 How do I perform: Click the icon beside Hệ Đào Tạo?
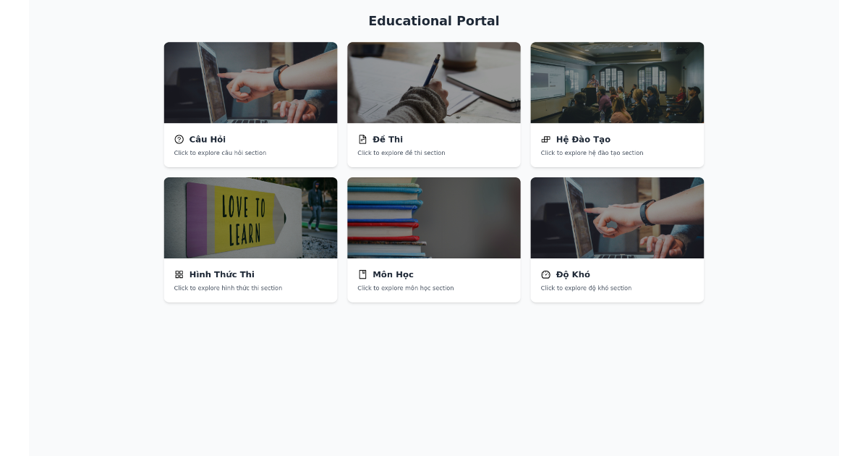pos(546,140)
